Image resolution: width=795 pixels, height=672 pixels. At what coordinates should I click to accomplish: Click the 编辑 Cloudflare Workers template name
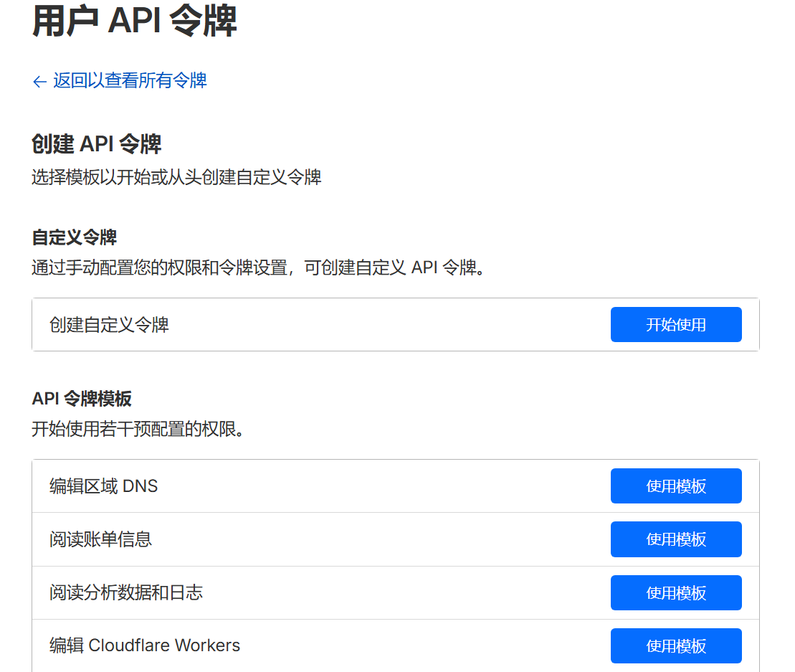(145, 645)
